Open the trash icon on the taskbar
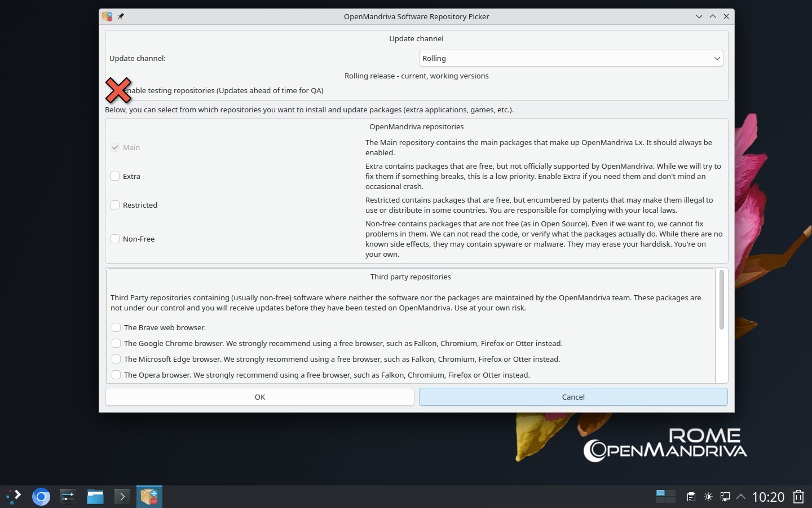 tap(798, 497)
